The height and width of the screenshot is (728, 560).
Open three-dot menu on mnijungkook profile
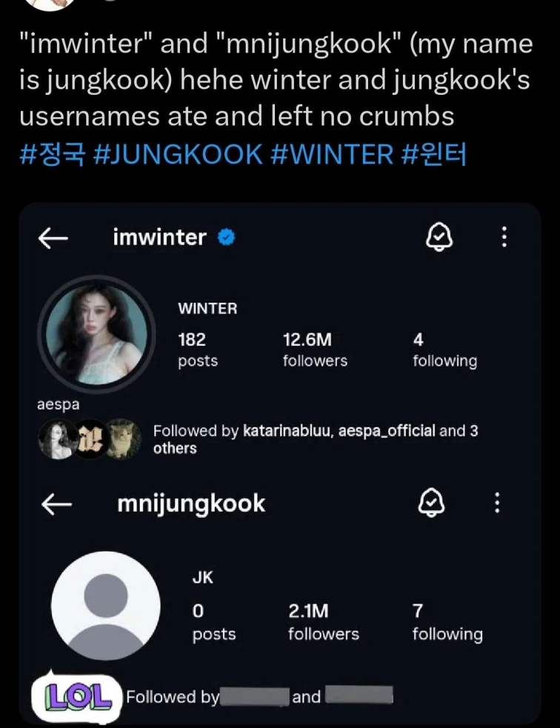point(497,504)
